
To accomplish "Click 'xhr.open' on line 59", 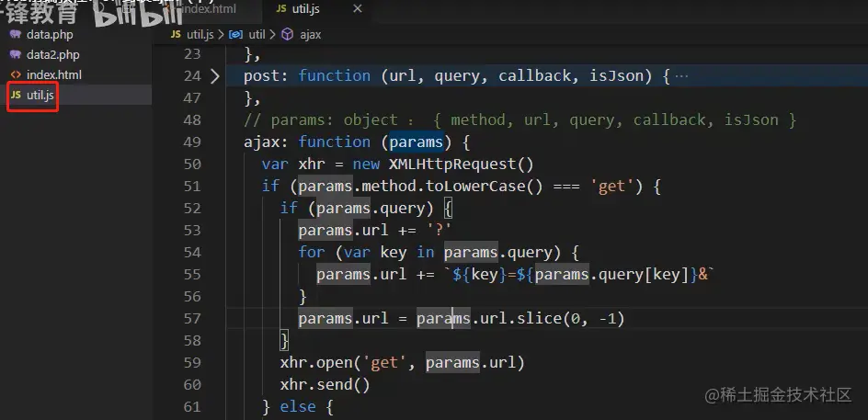I will [x=316, y=363].
